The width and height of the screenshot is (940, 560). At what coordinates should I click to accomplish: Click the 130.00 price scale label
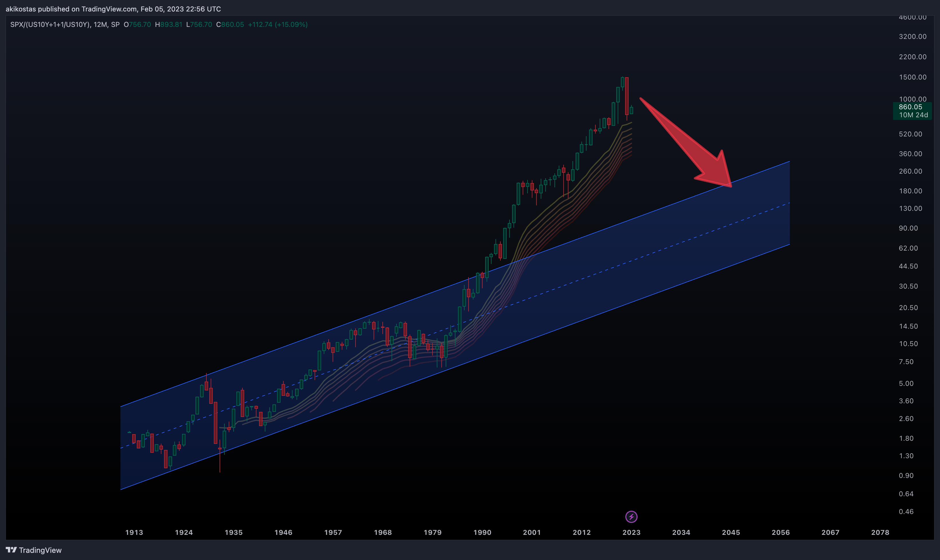pos(911,209)
